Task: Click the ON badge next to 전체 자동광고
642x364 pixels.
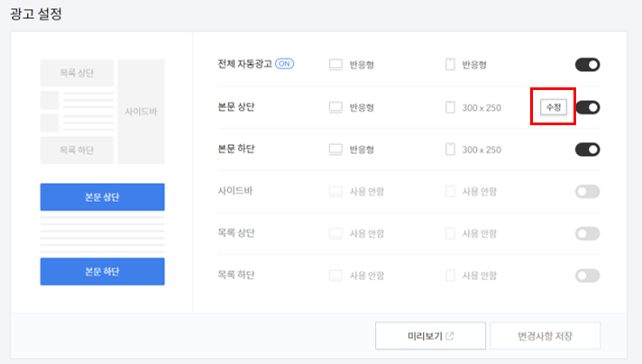Action: (x=285, y=64)
